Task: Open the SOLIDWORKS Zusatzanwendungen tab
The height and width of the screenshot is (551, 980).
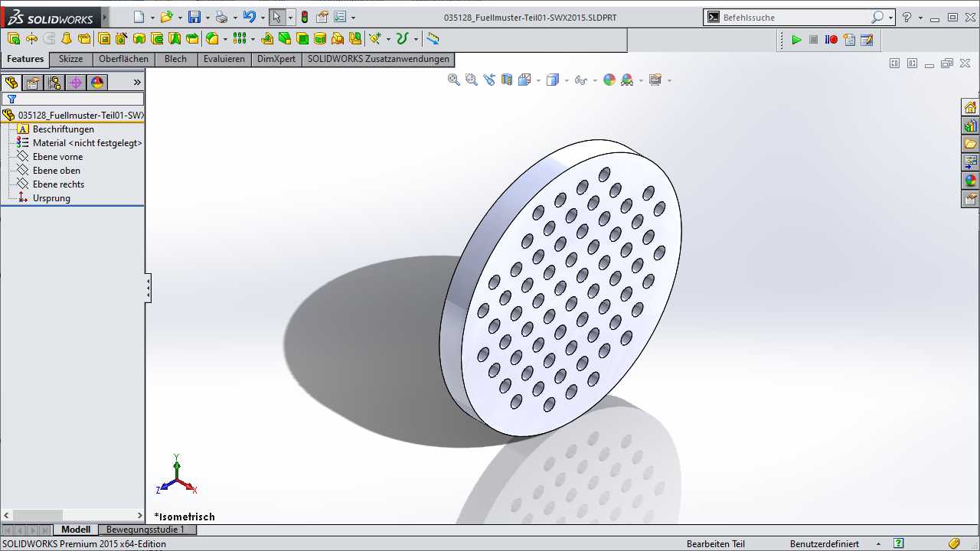Action: (378, 59)
